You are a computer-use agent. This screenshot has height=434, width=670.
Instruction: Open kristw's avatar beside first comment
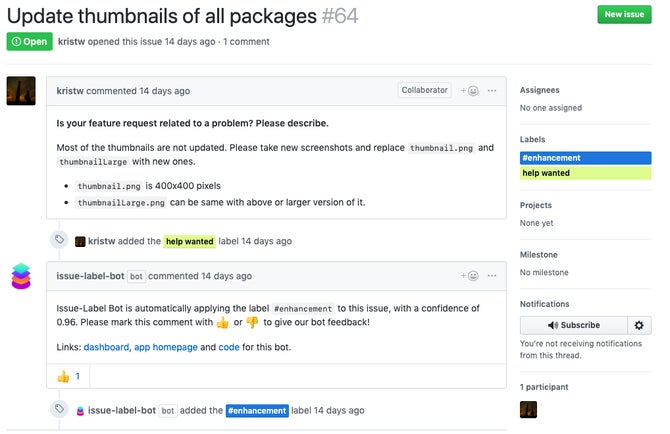tap(21, 91)
